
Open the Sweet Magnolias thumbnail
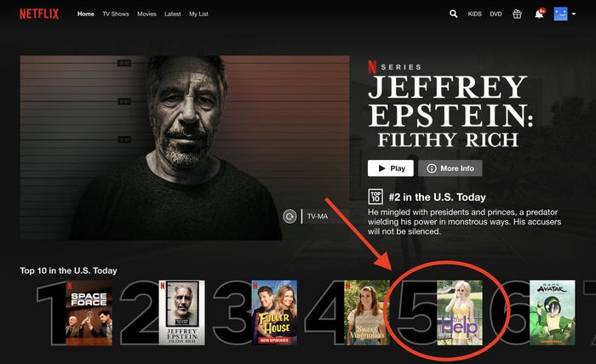point(367,313)
